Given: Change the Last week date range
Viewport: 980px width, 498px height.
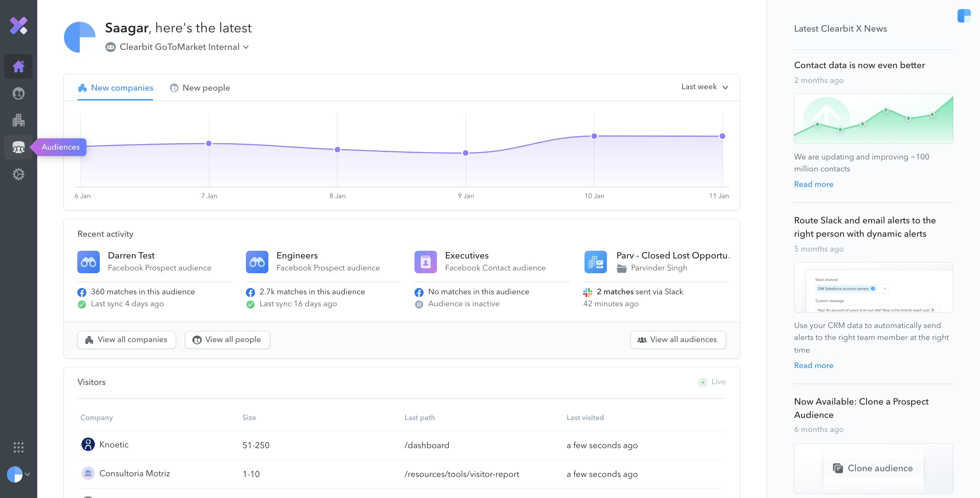Looking at the screenshot, I should click(x=705, y=87).
